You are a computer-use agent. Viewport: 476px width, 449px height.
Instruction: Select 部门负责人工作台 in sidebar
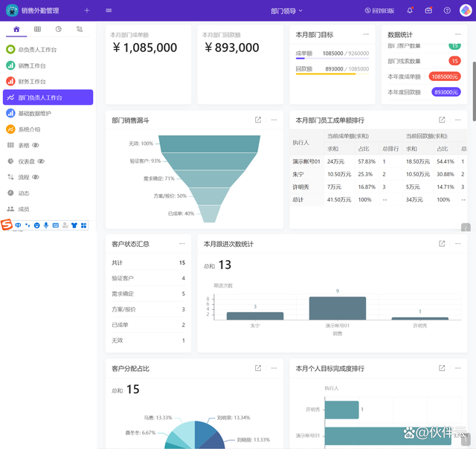[x=48, y=97]
